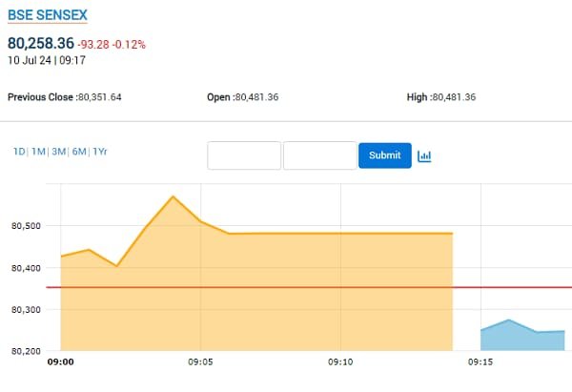572x392 pixels.
Task: Click the 09:10 time axis label
Action: [340, 362]
